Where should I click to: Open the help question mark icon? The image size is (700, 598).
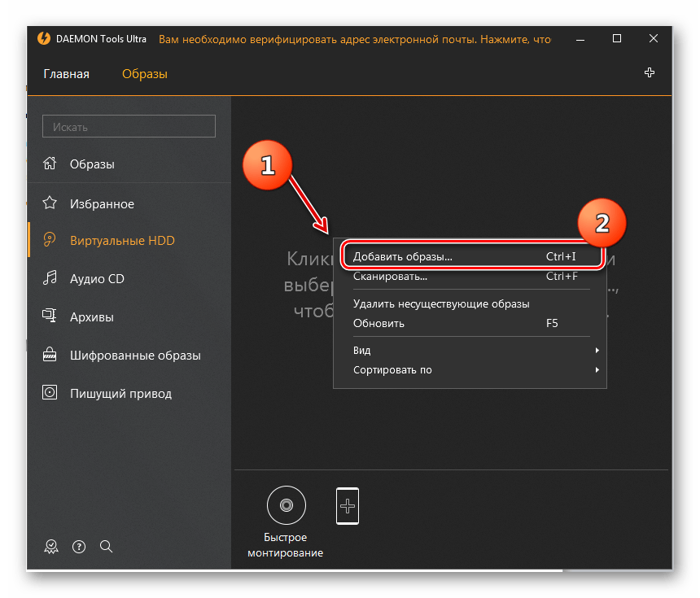point(79,546)
